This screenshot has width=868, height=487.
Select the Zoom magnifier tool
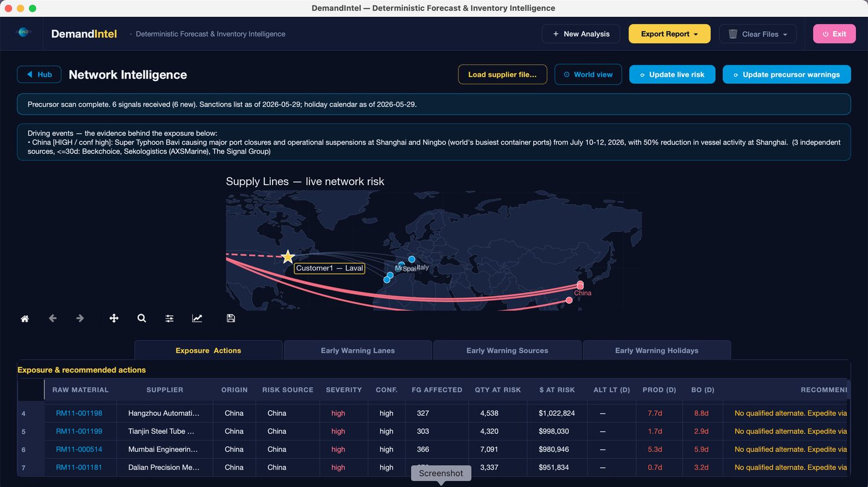142,318
